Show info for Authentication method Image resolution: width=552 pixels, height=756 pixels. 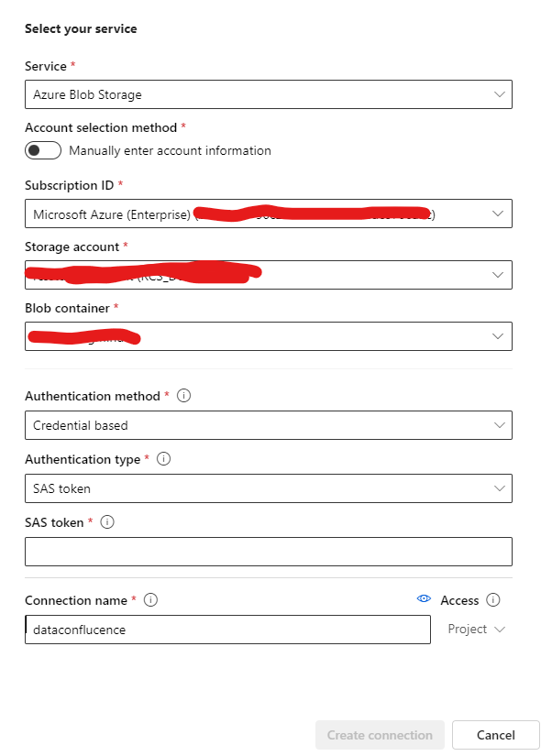click(183, 396)
